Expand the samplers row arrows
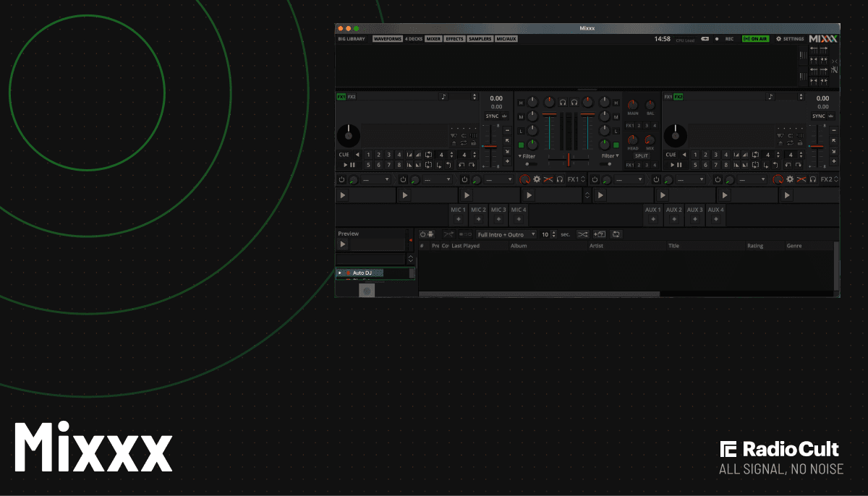The height and width of the screenshot is (496, 868). click(x=587, y=195)
